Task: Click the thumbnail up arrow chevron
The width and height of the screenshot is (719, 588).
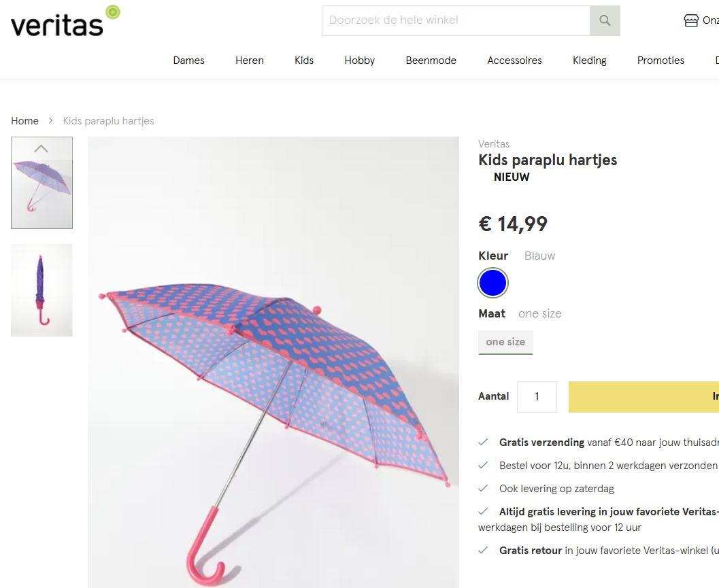Action: pos(41,148)
